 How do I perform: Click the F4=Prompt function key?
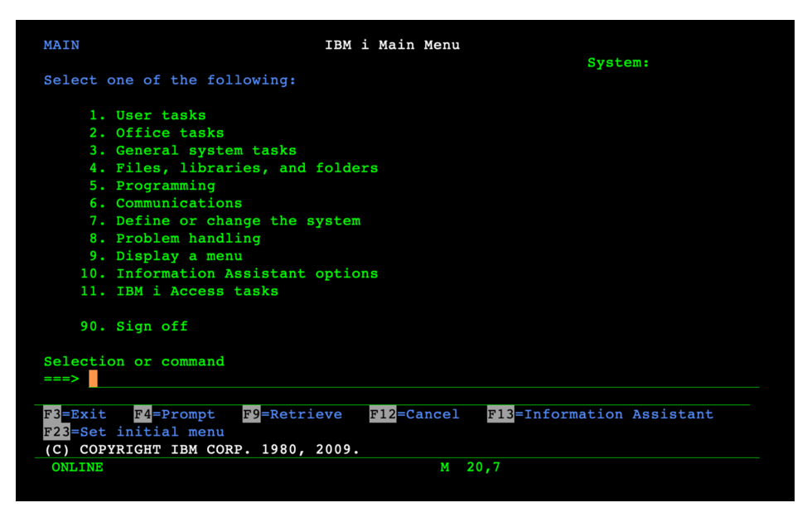point(174,414)
